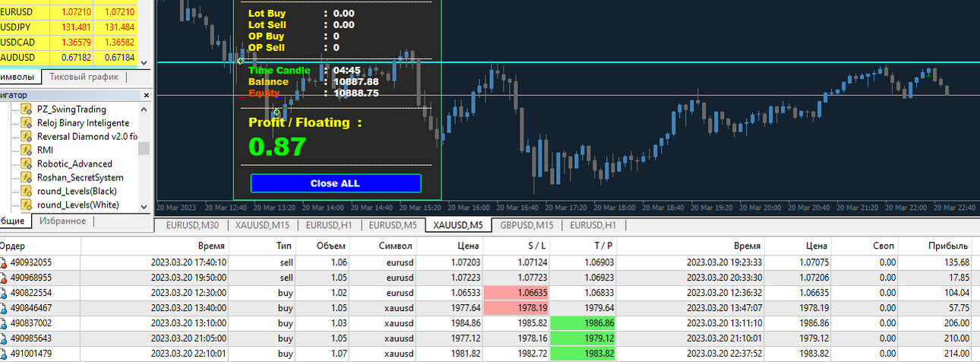Click the profit value 214.00
This screenshot has width=980, height=362.
pos(955,354)
